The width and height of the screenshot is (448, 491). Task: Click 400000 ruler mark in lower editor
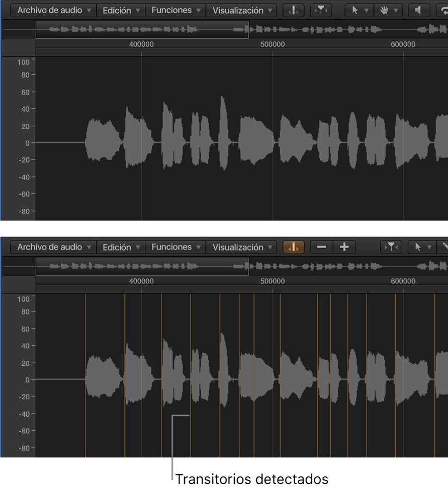point(141,281)
